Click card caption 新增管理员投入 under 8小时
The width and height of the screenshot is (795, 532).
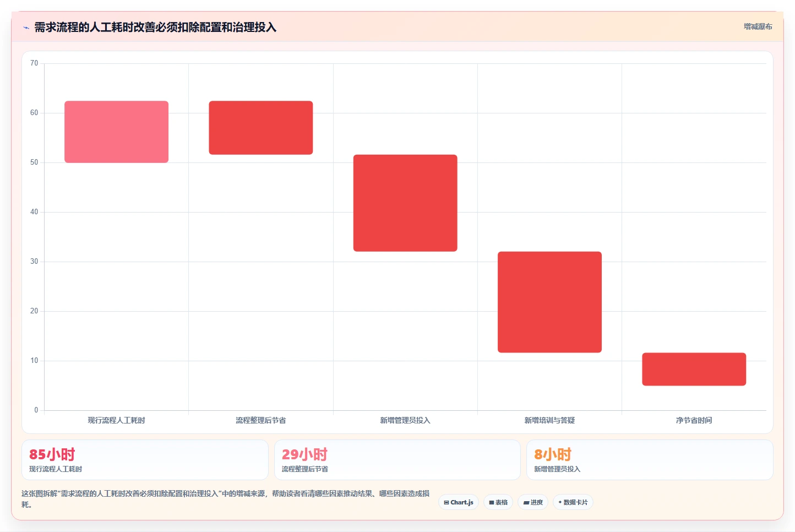557,469
